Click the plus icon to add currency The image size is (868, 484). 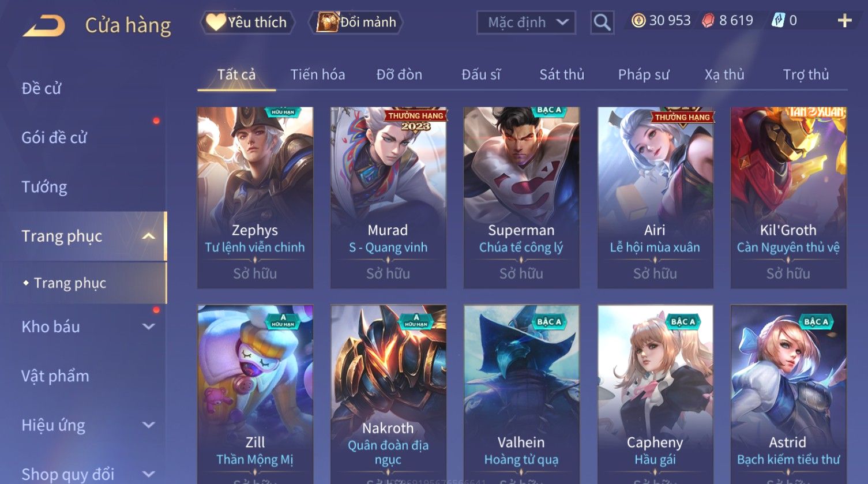click(x=844, y=21)
